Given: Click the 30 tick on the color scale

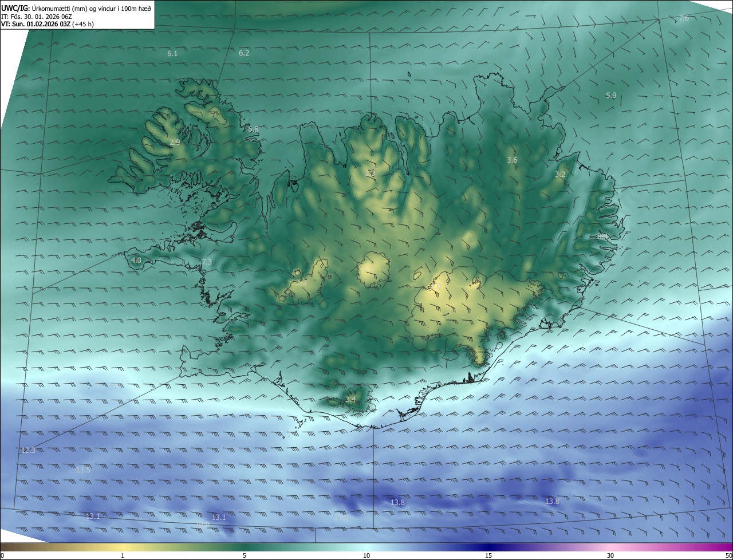Looking at the screenshot, I should pyautogui.click(x=610, y=555).
